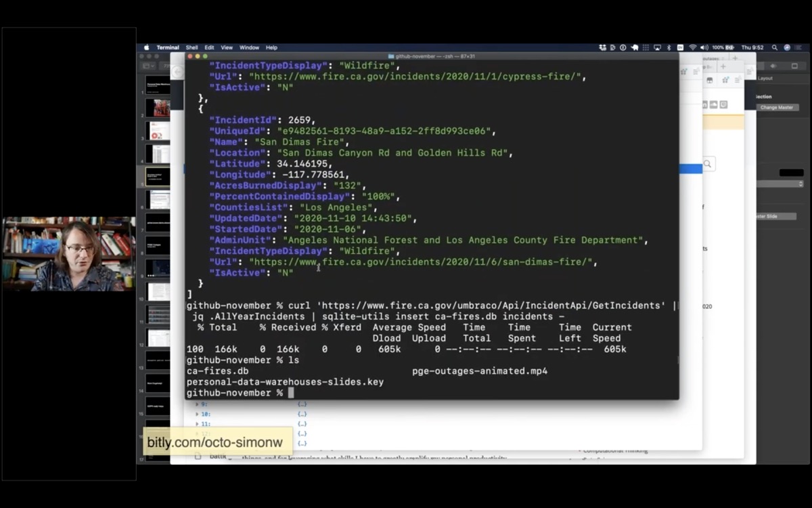Open the Edit menu
The height and width of the screenshot is (508, 812).
(x=209, y=47)
